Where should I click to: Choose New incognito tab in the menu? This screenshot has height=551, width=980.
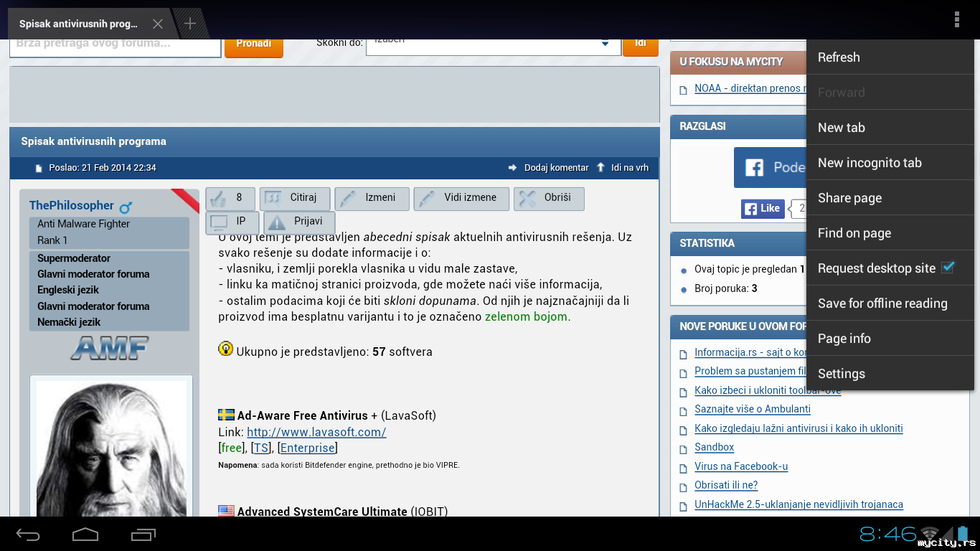tap(890, 163)
